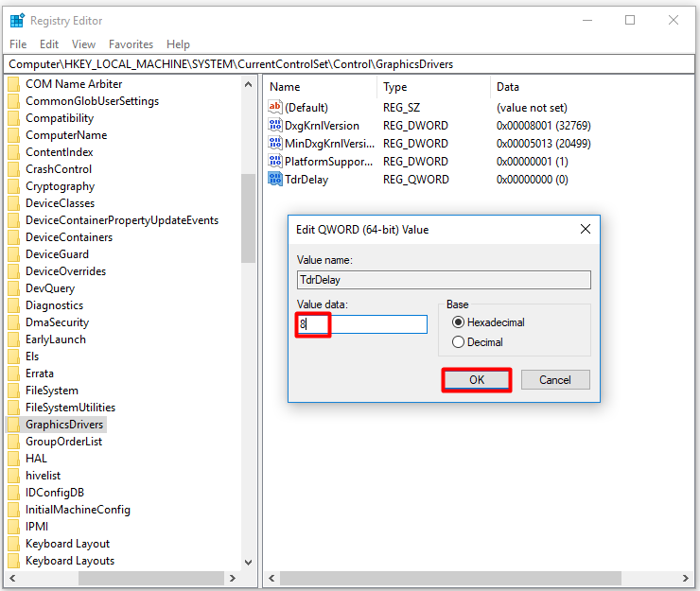Select the FileSystemUtilities key
Viewport: 700px width, 591px height.
[x=70, y=408]
